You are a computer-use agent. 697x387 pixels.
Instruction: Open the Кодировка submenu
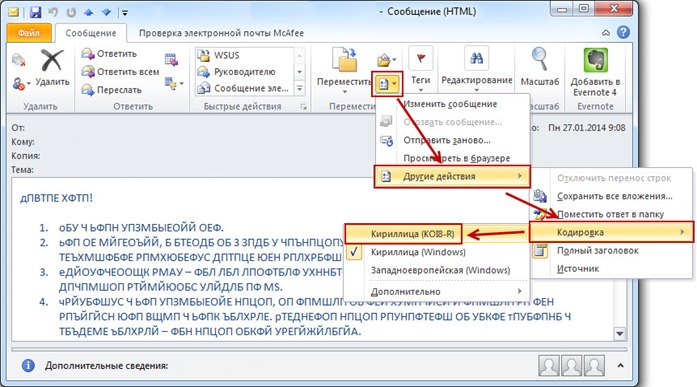point(611,232)
